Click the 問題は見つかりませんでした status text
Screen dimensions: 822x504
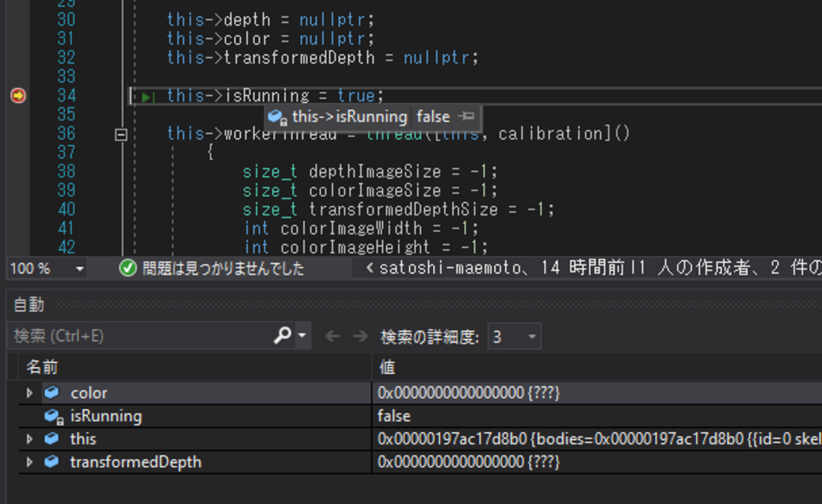[x=223, y=269]
